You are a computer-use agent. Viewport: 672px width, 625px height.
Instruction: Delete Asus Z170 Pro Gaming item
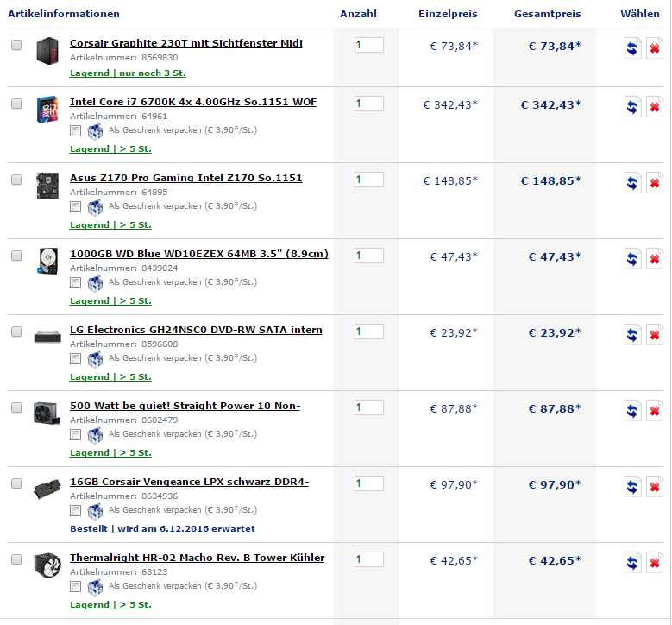[655, 182]
